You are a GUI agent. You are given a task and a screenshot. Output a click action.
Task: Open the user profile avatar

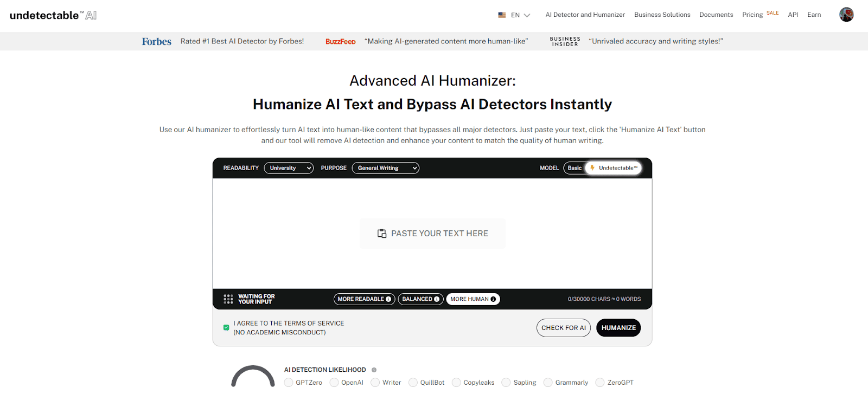(x=846, y=15)
